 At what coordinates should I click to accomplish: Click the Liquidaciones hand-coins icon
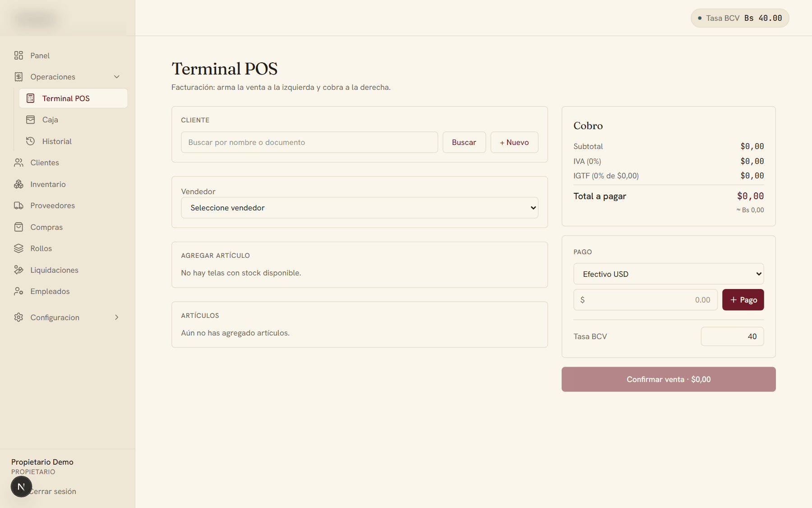(x=18, y=270)
